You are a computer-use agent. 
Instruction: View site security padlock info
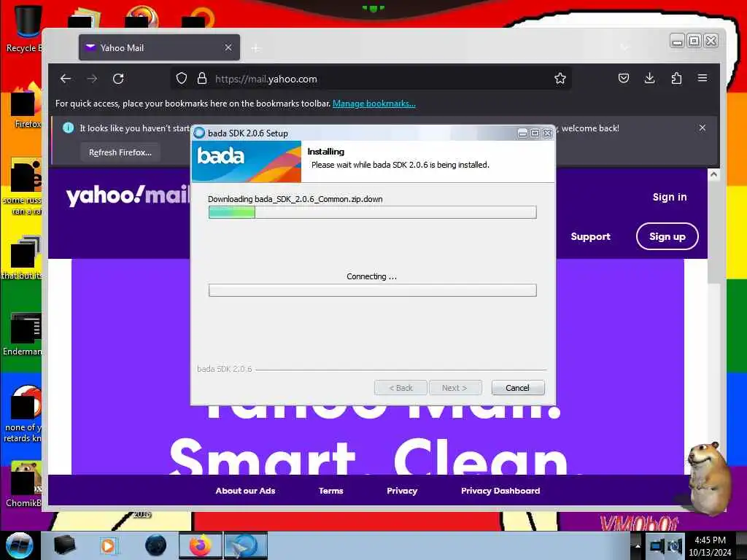[202, 78]
